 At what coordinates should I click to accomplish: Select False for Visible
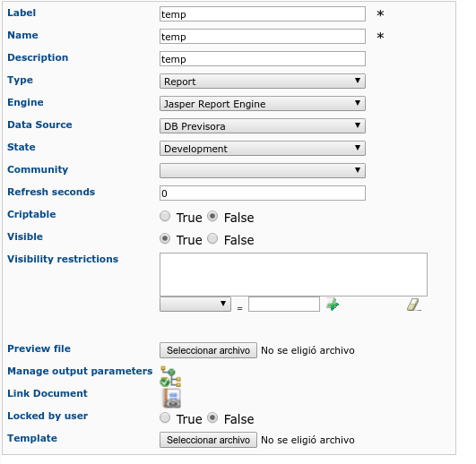point(212,238)
